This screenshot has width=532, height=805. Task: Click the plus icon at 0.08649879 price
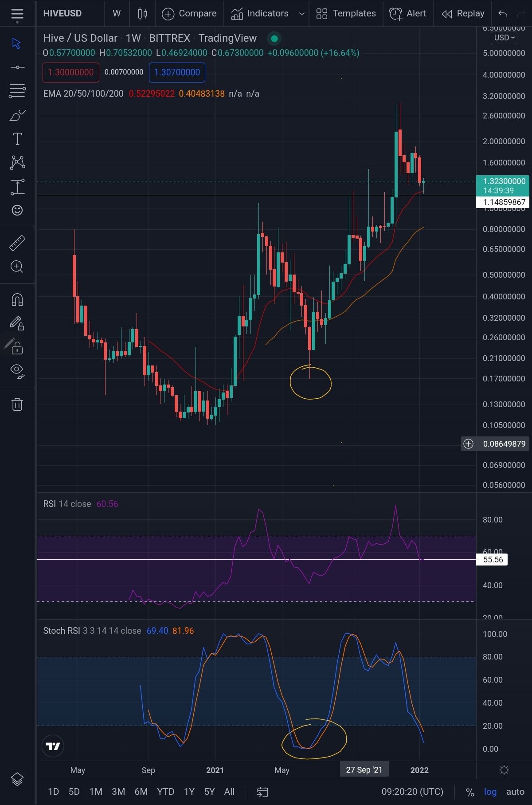468,444
